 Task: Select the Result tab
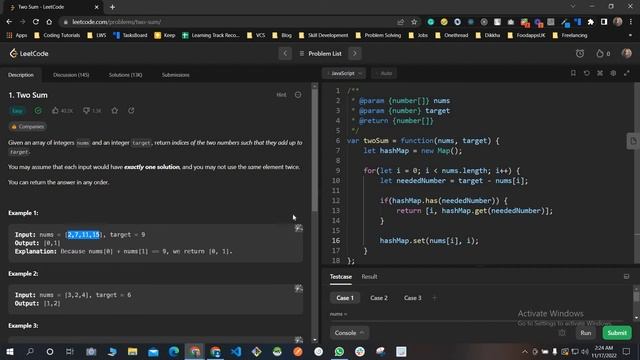click(369, 277)
